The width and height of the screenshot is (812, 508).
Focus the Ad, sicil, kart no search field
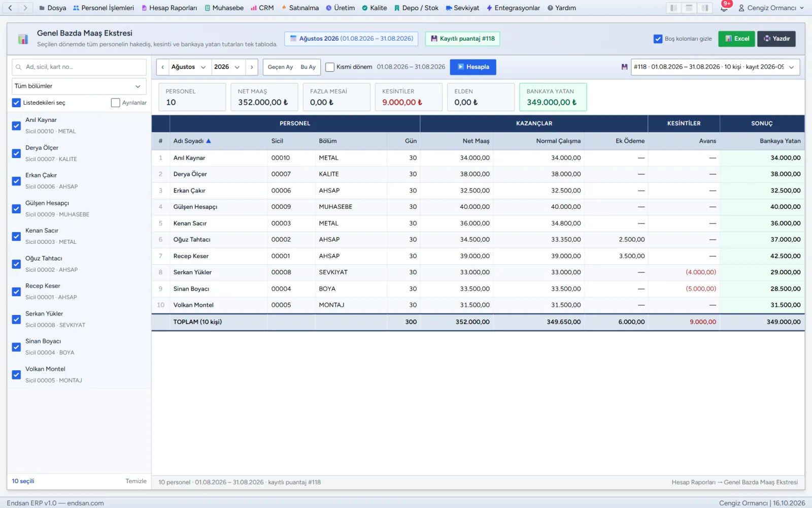(79, 67)
